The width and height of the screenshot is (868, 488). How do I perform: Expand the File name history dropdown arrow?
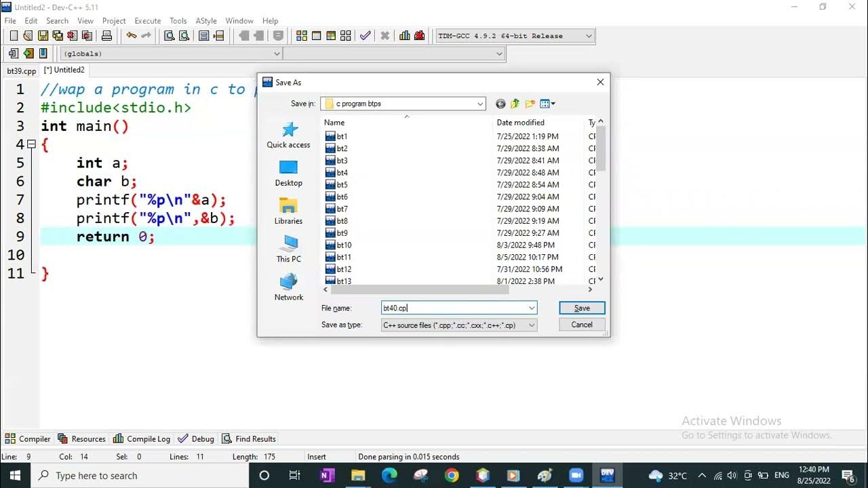532,308
